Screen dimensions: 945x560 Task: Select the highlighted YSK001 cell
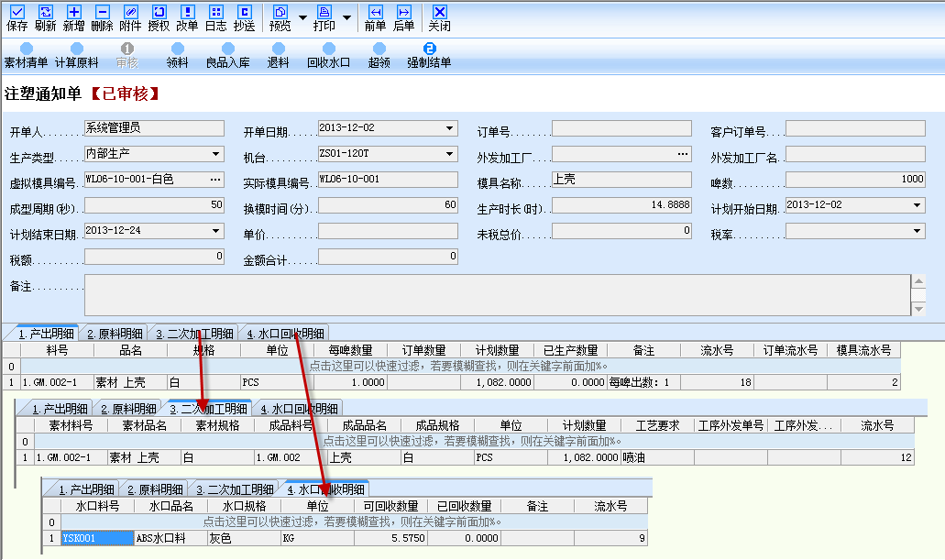tap(98, 538)
